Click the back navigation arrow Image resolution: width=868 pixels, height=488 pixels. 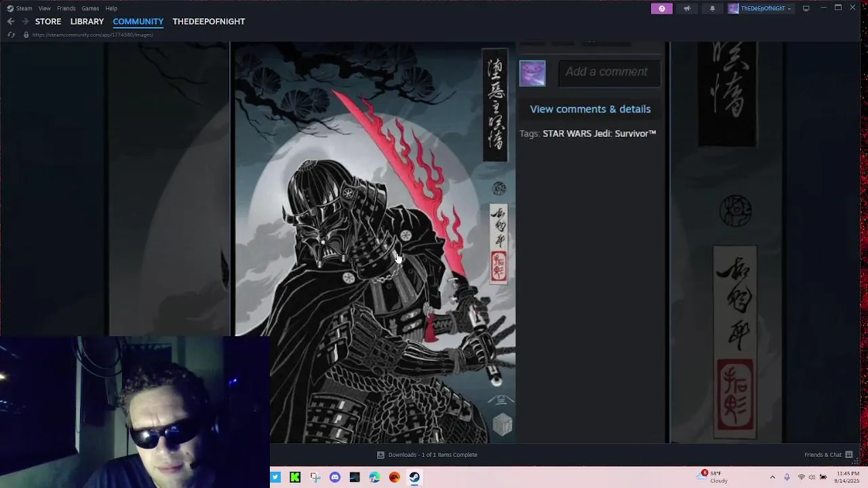click(x=11, y=22)
